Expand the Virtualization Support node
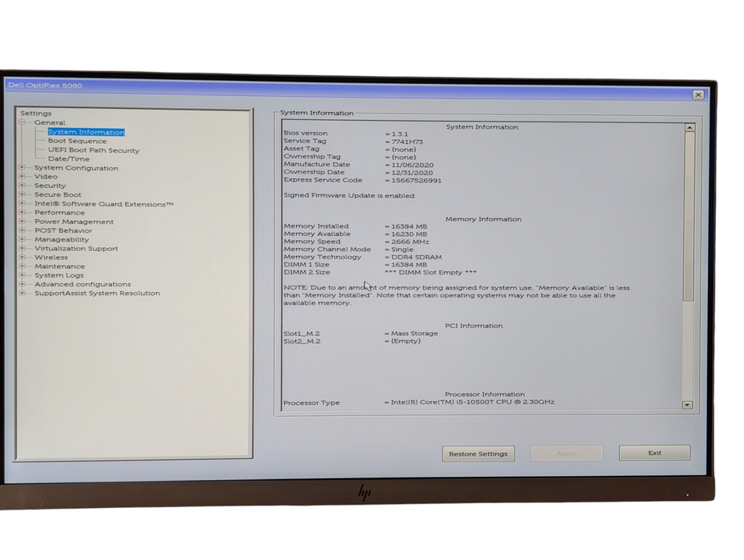The width and height of the screenshot is (744, 560). click(22, 248)
